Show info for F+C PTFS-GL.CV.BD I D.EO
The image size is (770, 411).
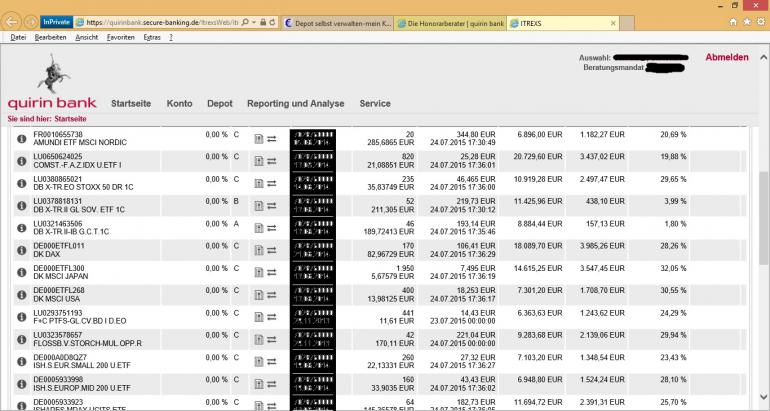(x=21, y=317)
